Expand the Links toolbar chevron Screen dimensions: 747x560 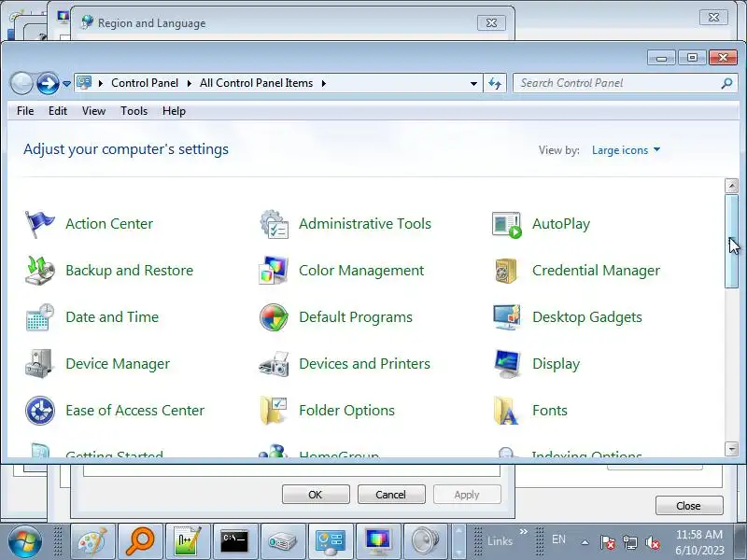pyautogui.click(x=524, y=531)
